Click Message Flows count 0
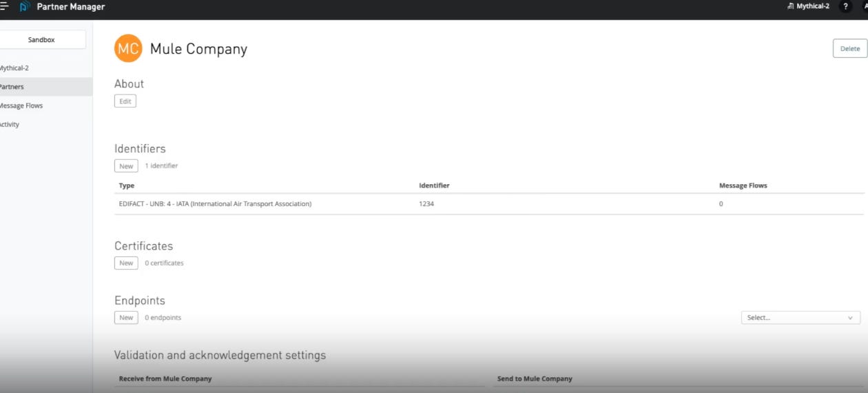Image resolution: width=868 pixels, height=393 pixels. tap(721, 204)
